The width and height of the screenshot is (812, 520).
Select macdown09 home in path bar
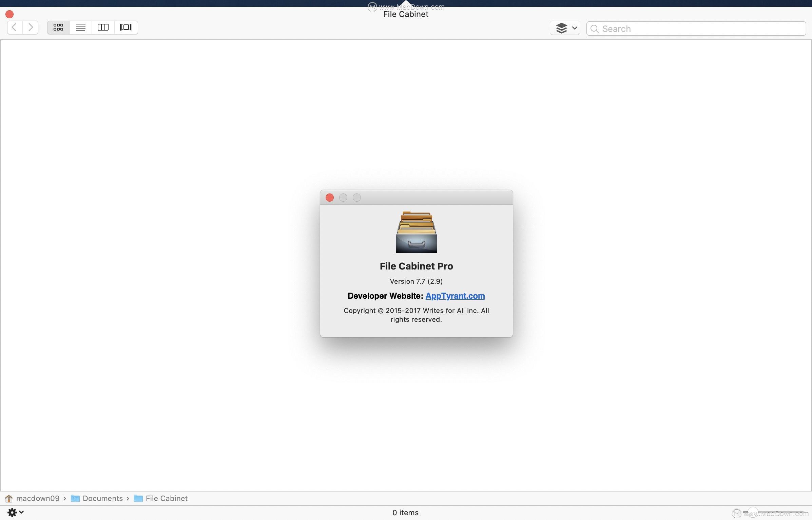coord(32,498)
